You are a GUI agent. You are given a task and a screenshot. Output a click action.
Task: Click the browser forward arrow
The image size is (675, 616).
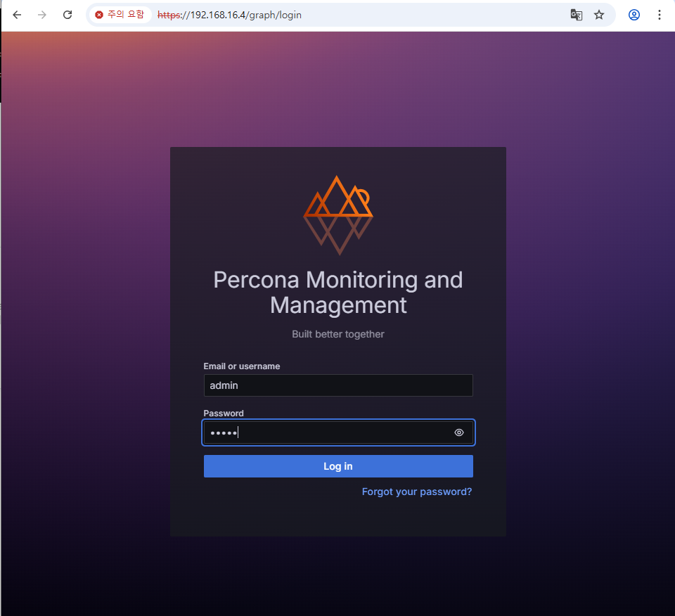point(41,15)
